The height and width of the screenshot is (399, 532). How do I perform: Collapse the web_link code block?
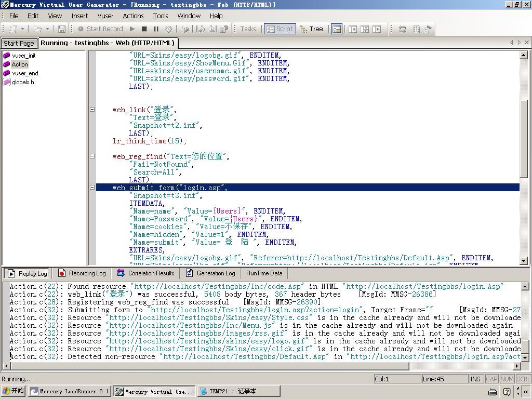[x=92, y=110]
